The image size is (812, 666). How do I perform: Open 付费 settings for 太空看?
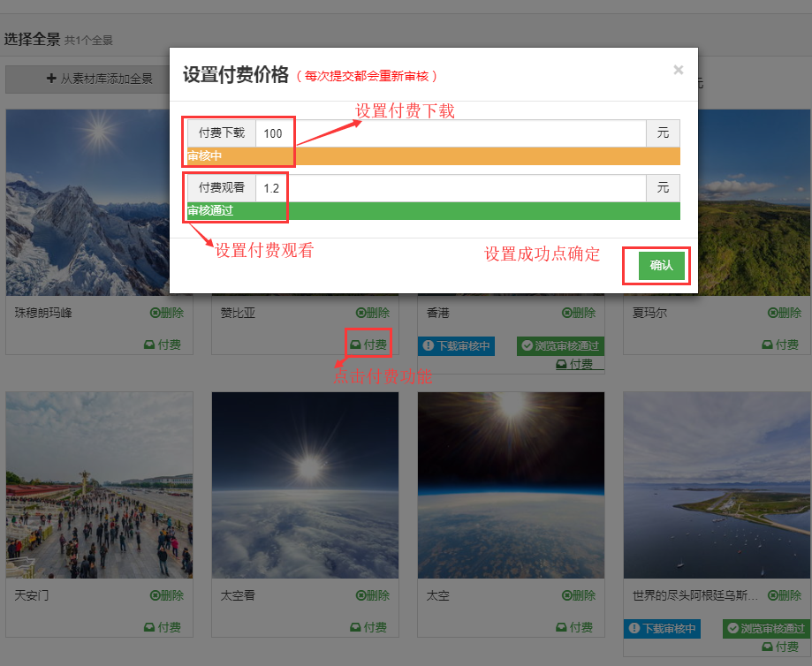tap(368, 627)
